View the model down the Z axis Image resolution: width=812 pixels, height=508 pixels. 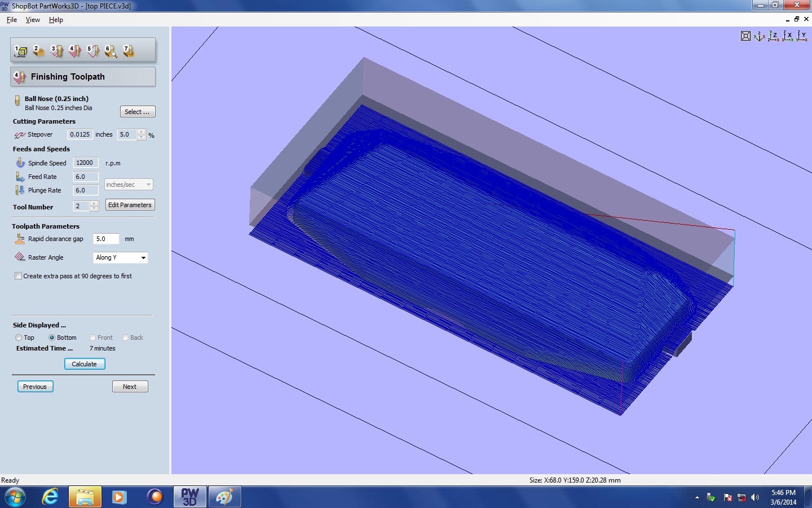point(774,36)
